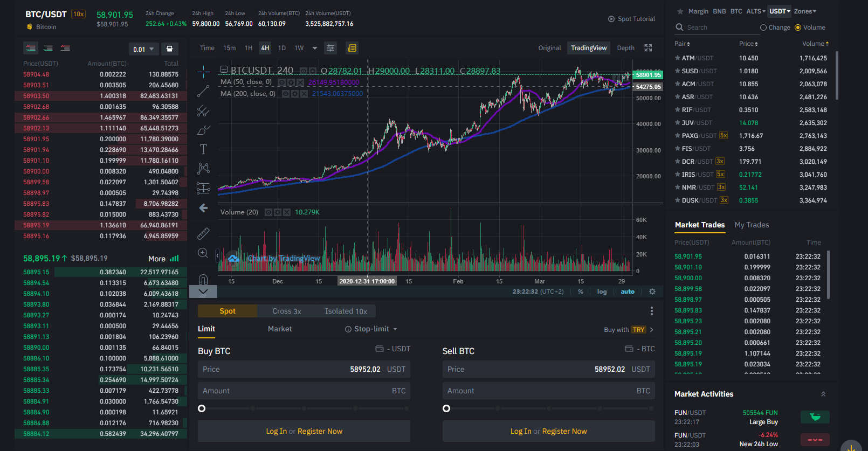Open the Stop-limit order type dropdown
Screen dimensions: 868x451
[x=371, y=329]
